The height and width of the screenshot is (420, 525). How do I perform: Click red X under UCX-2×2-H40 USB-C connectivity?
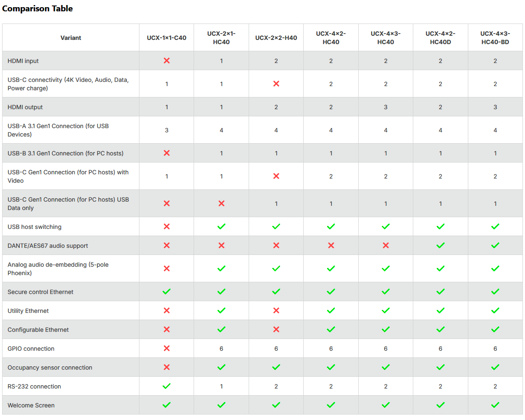click(x=276, y=84)
